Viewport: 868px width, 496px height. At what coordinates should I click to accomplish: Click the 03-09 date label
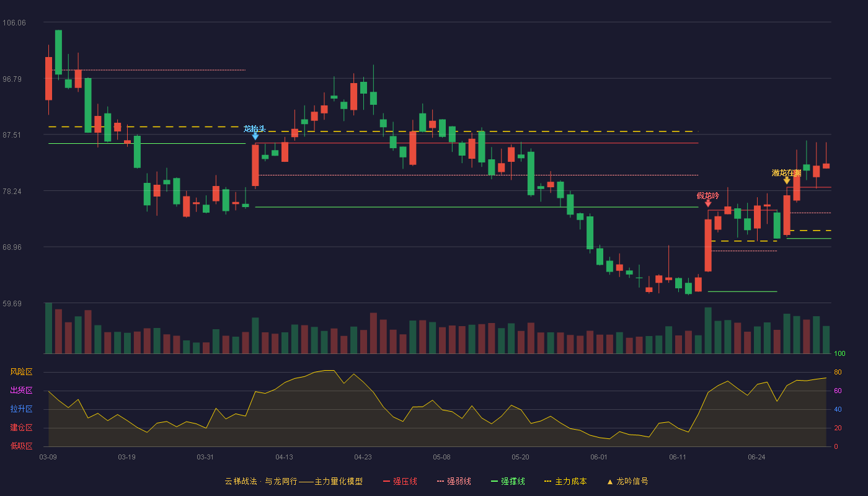click(x=48, y=457)
